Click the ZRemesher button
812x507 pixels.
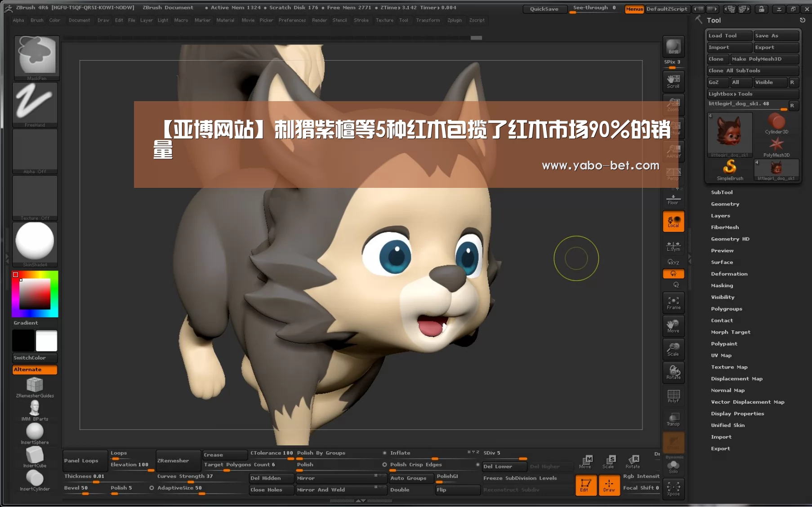coord(178,461)
